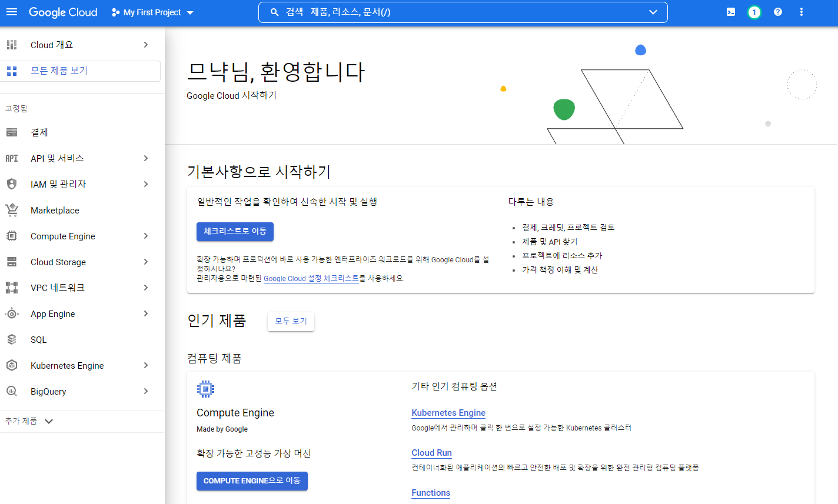Screen dimensions: 838x504
Task: Click the search magnifier icon
Action: (274, 12)
